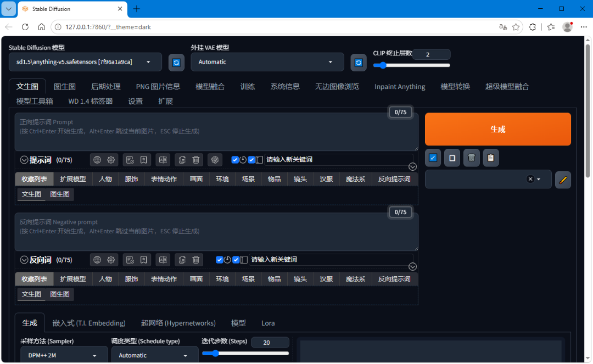The image size is (593, 364).
Task: Click the trash bin icon under 生成
Action: click(472, 158)
